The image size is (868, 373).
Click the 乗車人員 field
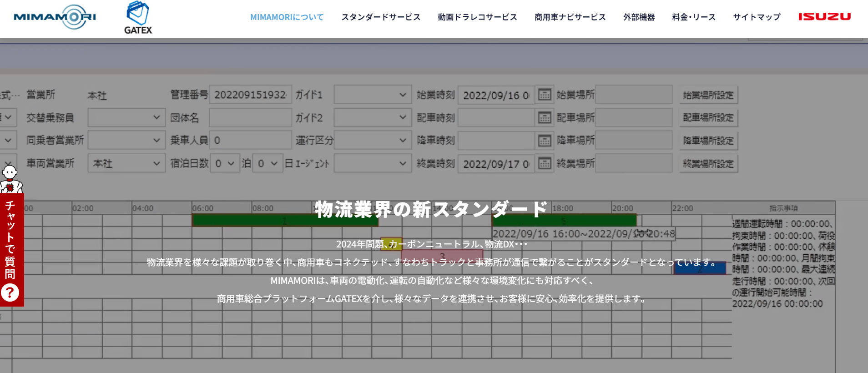(250, 140)
